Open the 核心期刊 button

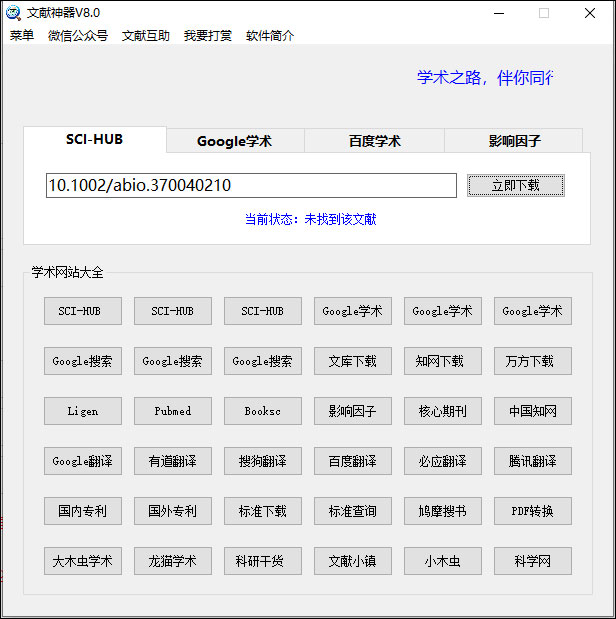point(443,411)
